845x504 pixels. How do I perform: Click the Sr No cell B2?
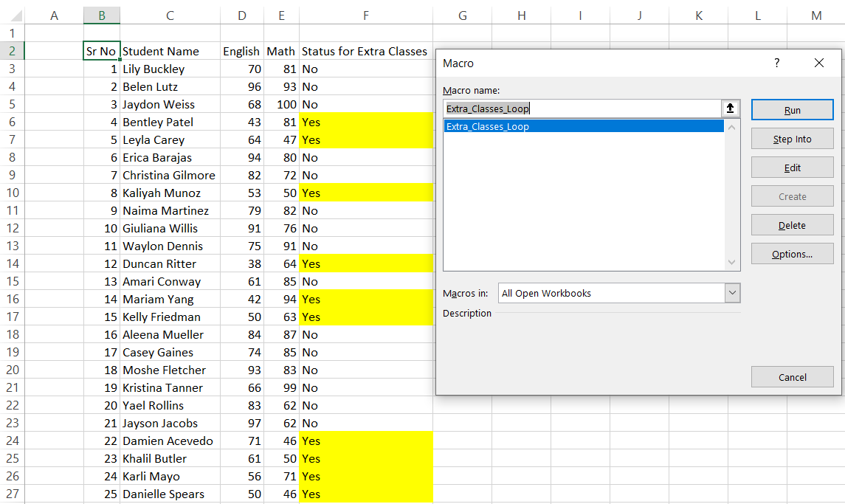pos(101,51)
